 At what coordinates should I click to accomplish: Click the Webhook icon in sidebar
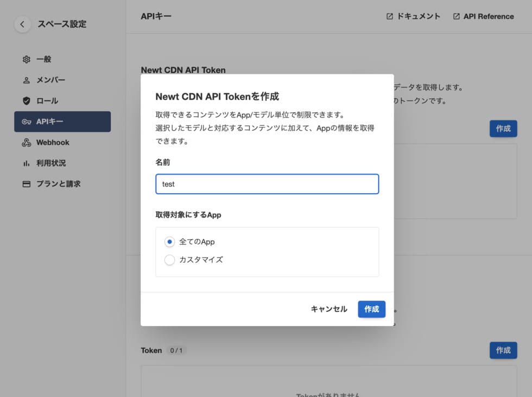[27, 143]
